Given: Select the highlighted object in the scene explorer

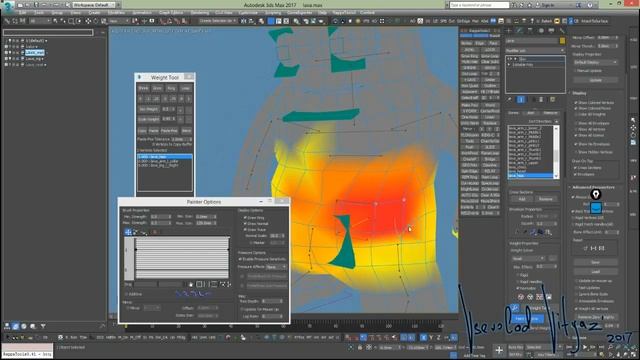Looking at the screenshot, I should [x=35, y=53].
